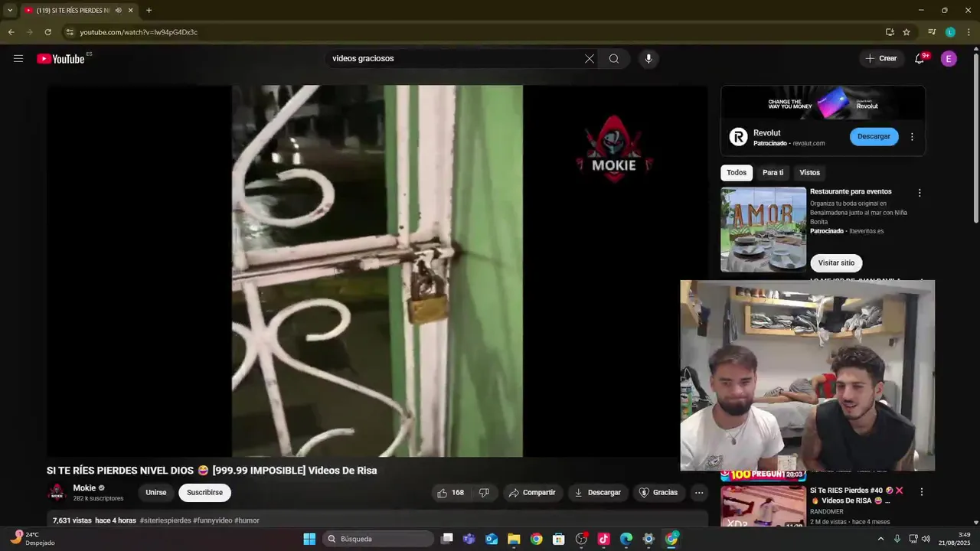Go back in the browser
The image size is (980, 551).
(11, 32)
